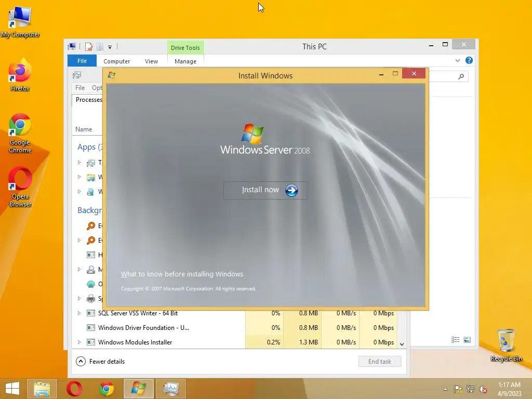The height and width of the screenshot is (399, 532).
Task: Open File Explorer from the taskbar
Action: [42, 389]
